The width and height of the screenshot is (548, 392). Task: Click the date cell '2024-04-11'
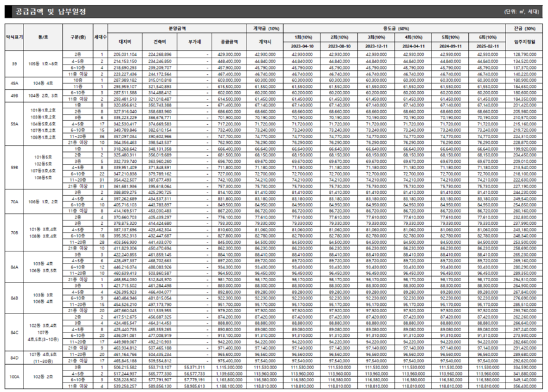pyautogui.click(x=413, y=46)
